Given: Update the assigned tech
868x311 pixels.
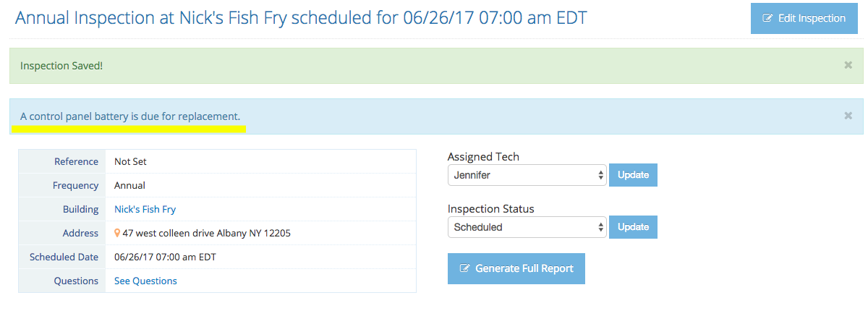Looking at the screenshot, I should 633,175.
